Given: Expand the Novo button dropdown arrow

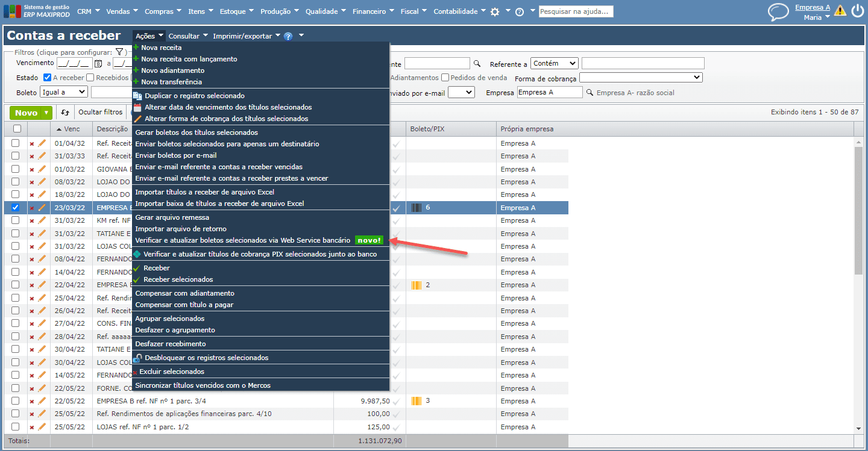Looking at the screenshot, I should [46, 113].
